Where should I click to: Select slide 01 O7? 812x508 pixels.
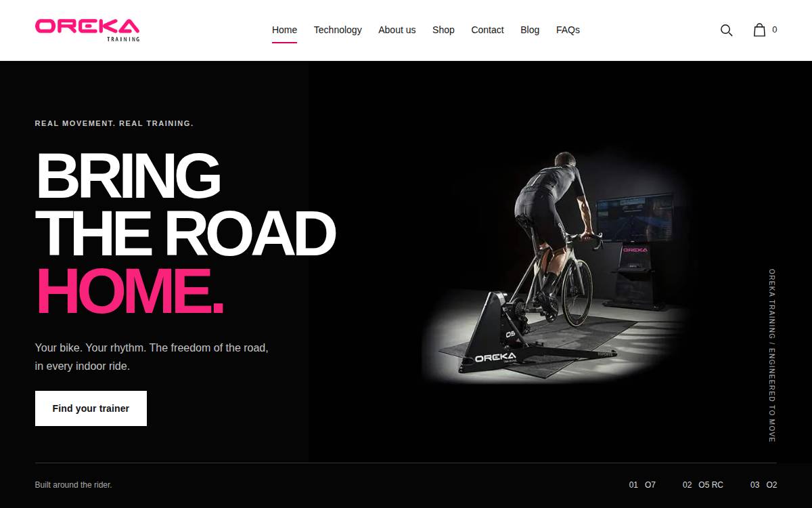click(x=642, y=485)
